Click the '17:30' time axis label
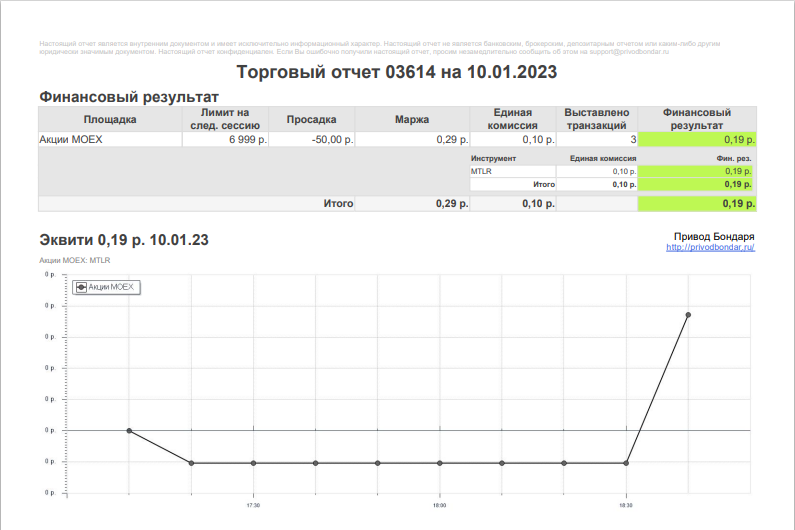Viewport: 795px width, 530px height. point(254,506)
